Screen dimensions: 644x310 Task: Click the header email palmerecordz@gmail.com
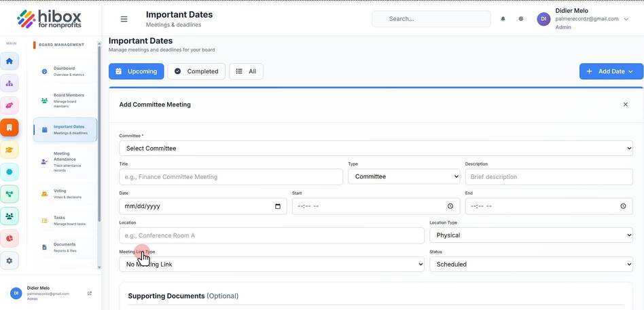coord(587,19)
